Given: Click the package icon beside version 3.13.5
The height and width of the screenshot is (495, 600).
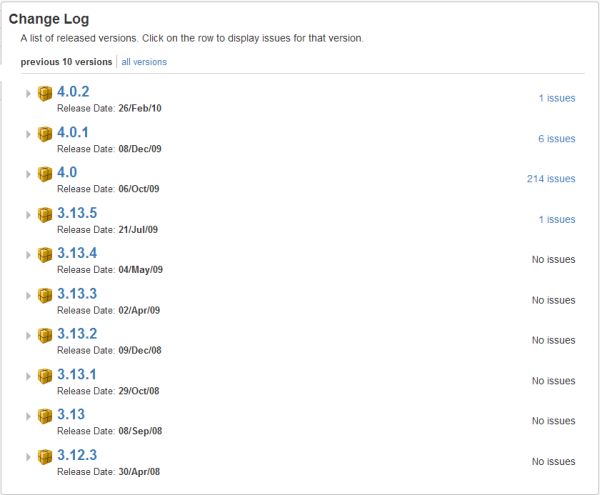Looking at the screenshot, I should click(45, 215).
